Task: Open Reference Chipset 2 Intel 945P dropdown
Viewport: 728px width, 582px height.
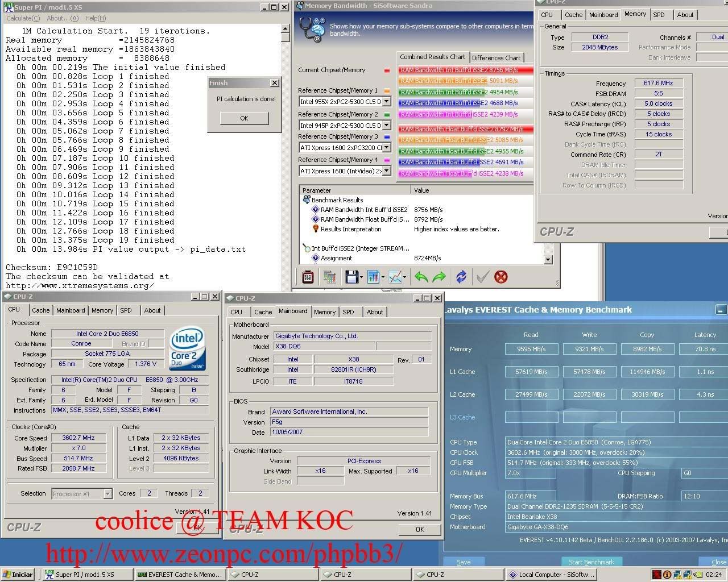Action: [x=387, y=125]
